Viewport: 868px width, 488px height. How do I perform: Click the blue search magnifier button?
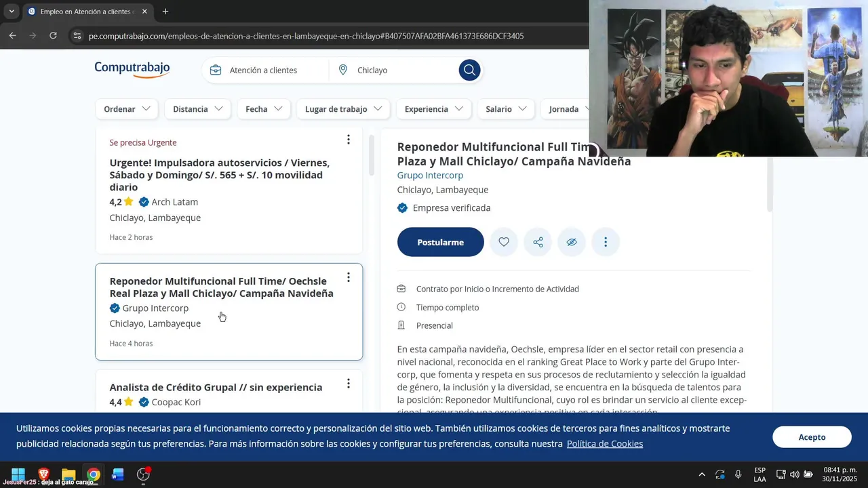(x=469, y=70)
